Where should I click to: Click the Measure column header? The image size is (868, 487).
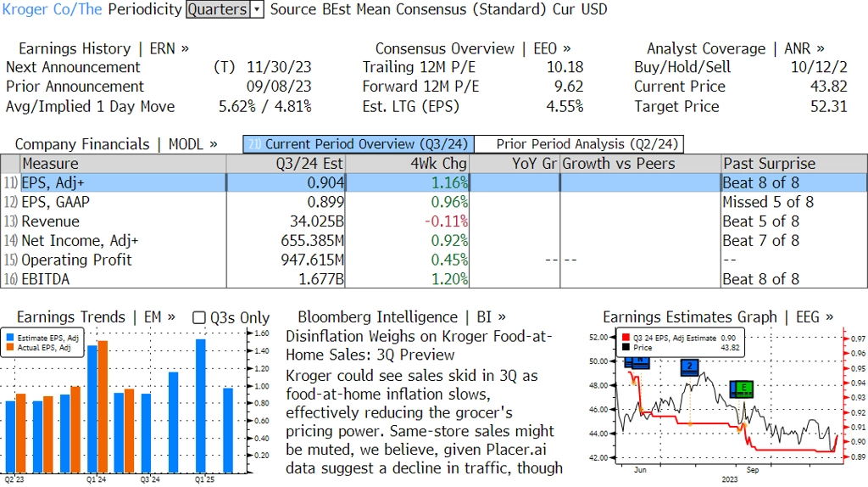(x=123, y=164)
